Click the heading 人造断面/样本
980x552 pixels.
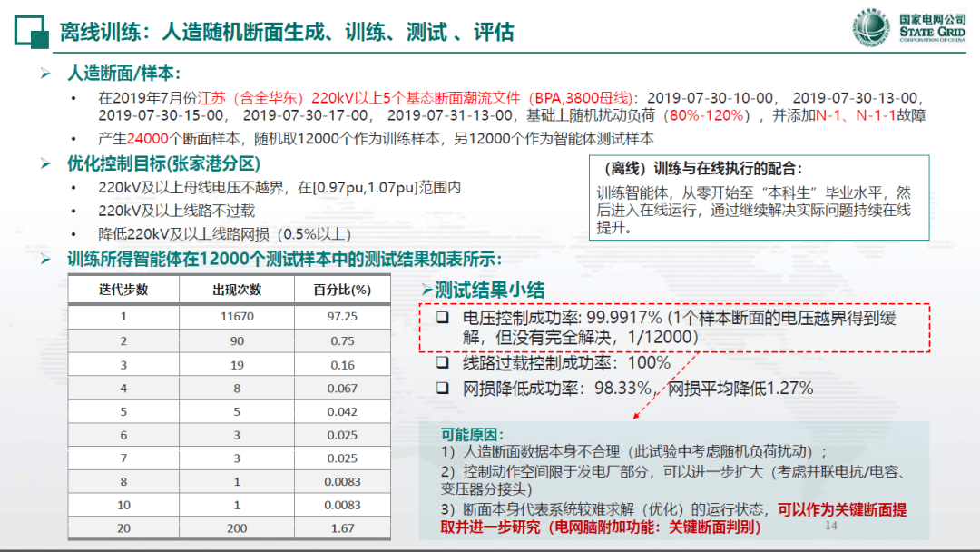click(x=123, y=74)
